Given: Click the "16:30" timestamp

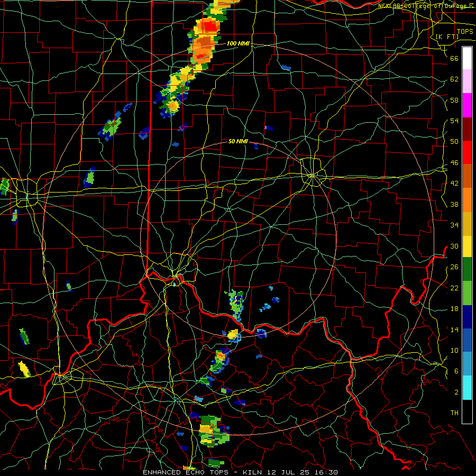Looking at the screenshot, I should [327, 472].
